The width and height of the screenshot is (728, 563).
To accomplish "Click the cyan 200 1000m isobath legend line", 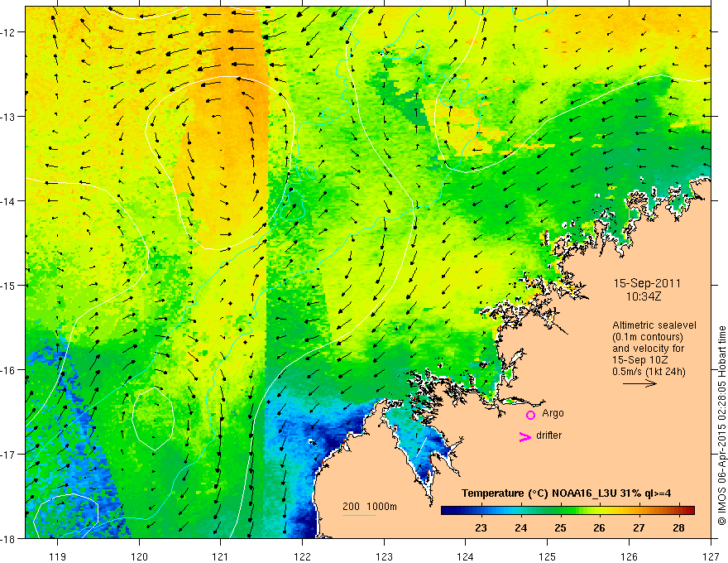I will [359, 515].
